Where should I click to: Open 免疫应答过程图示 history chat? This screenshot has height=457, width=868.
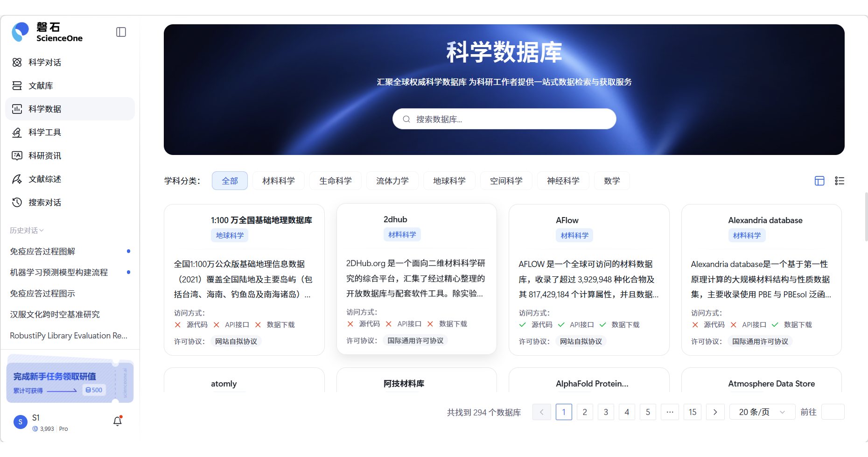coord(70,293)
